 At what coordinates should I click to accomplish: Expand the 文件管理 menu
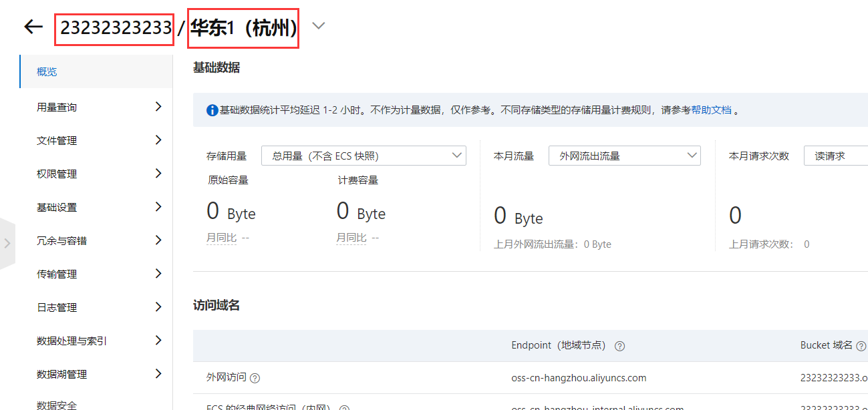tap(100, 140)
